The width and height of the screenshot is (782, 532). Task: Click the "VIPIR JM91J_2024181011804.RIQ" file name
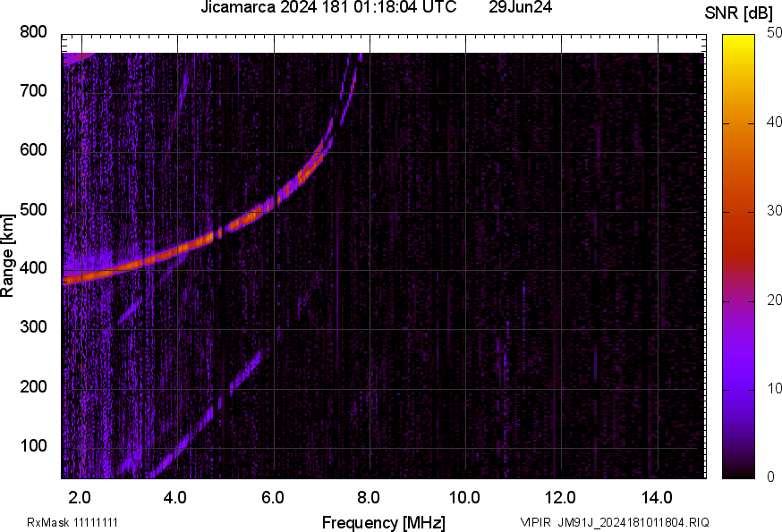[615, 522]
